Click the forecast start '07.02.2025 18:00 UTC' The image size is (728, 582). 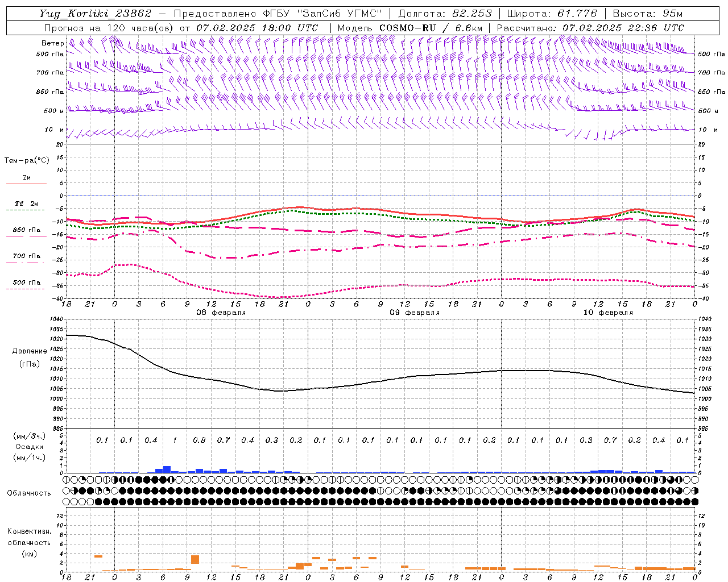pyautogui.click(x=257, y=28)
